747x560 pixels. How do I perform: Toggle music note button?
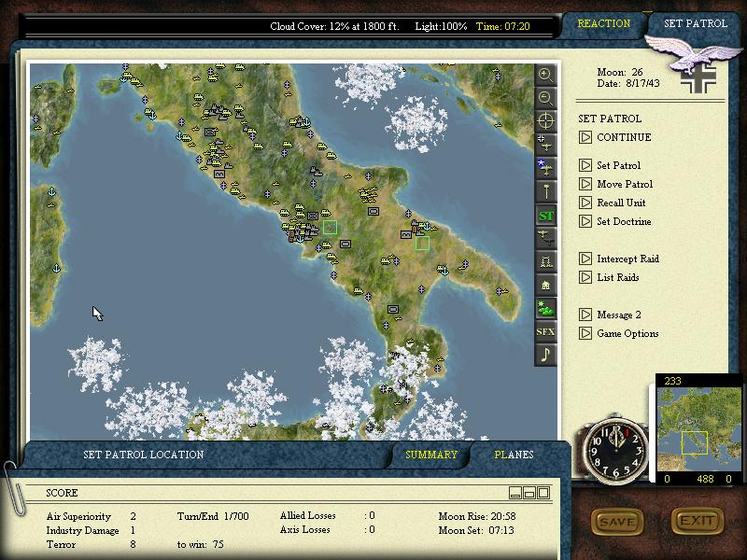pos(545,355)
